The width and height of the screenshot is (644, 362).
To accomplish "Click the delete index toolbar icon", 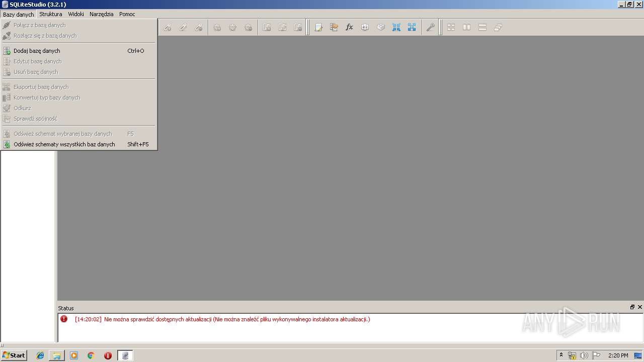I will click(x=199, y=28).
